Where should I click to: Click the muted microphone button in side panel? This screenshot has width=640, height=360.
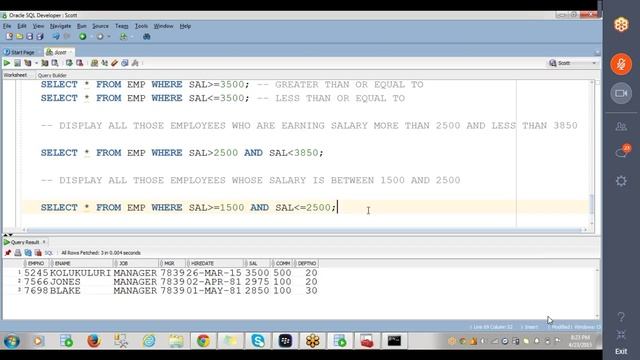[x=621, y=64]
